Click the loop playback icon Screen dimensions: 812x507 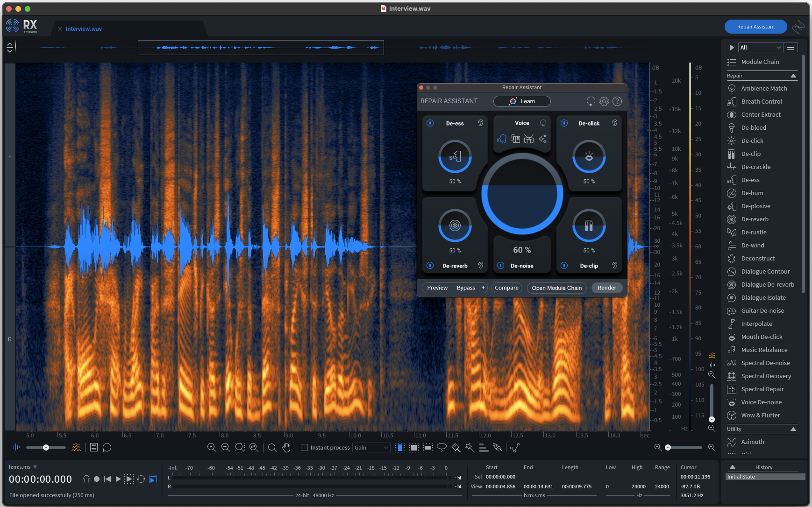[141, 479]
